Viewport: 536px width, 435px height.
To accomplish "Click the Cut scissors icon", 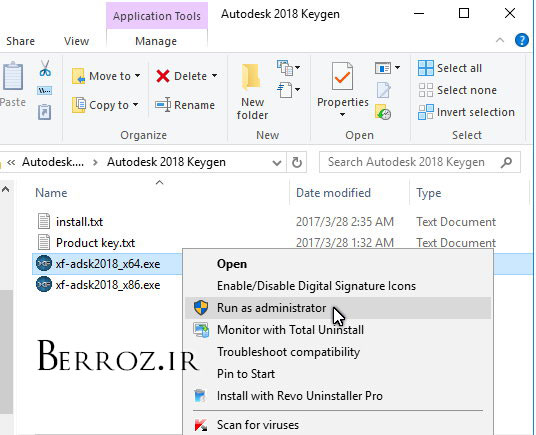I will tap(45, 68).
